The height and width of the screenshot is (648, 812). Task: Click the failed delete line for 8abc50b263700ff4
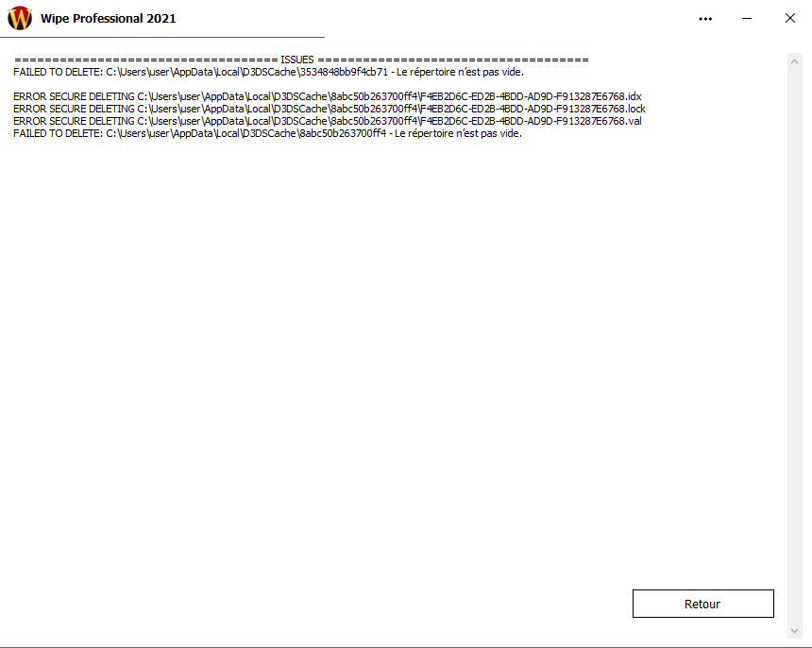point(268,133)
